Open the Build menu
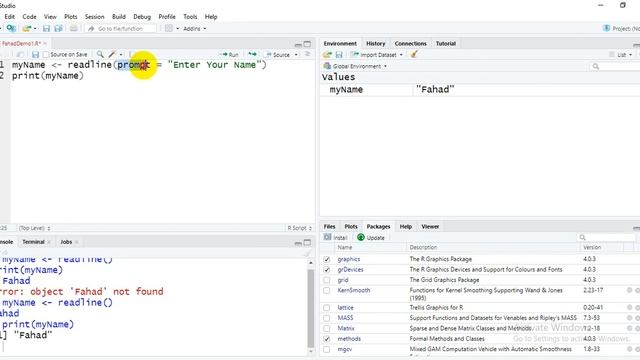This screenshot has height=360, width=640. [119, 17]
